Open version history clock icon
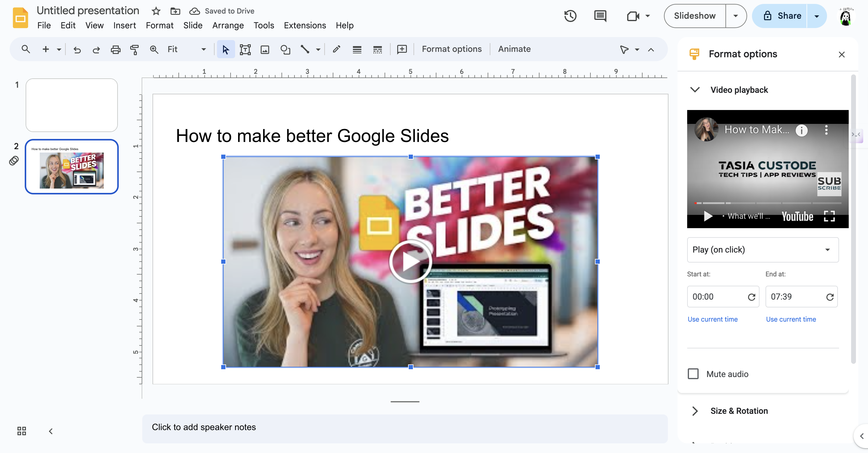Screen dimensions: 868x453 tap(570, 16)
